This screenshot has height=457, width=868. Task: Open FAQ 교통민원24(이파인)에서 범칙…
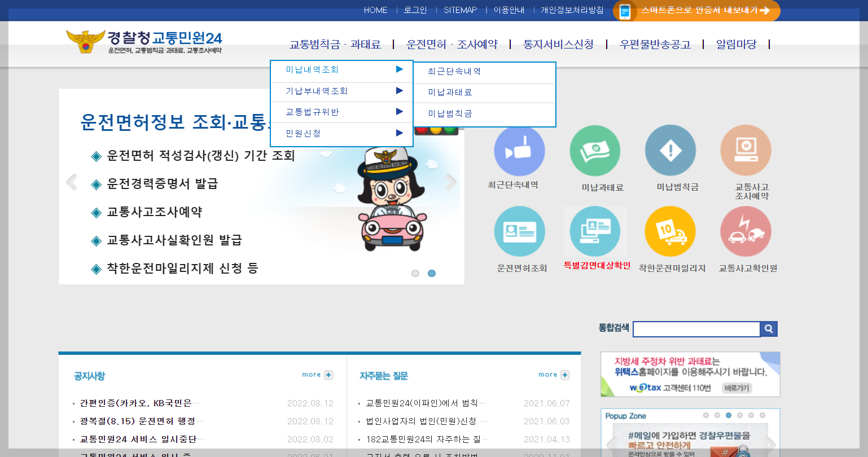pyautogui.click(x=426, y=403)
